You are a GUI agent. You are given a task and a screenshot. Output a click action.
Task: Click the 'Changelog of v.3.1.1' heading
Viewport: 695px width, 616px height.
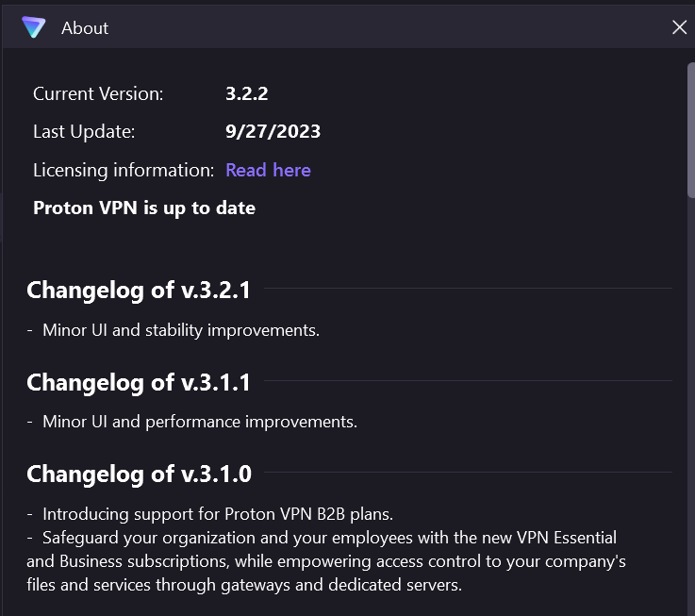point(139,382)
